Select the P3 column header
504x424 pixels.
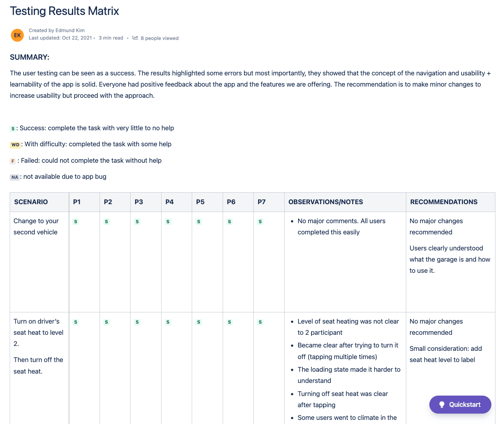point(138,202)
